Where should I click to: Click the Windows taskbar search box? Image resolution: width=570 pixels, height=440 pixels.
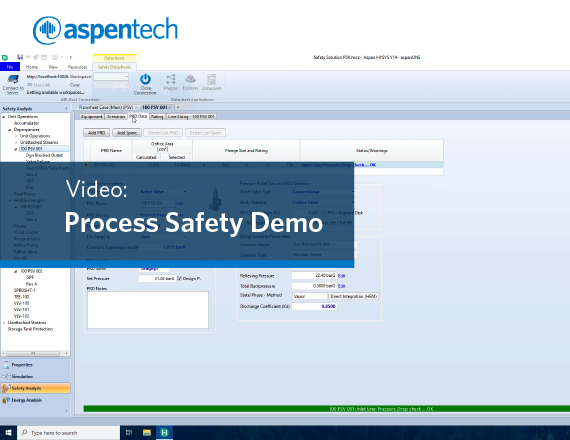(69, 433)
